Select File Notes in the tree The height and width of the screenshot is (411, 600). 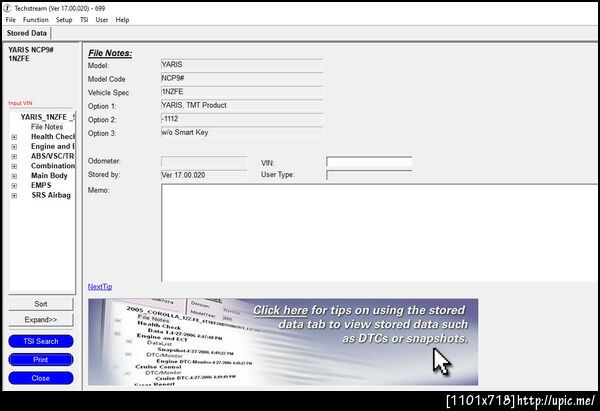(x=47, y=127)
